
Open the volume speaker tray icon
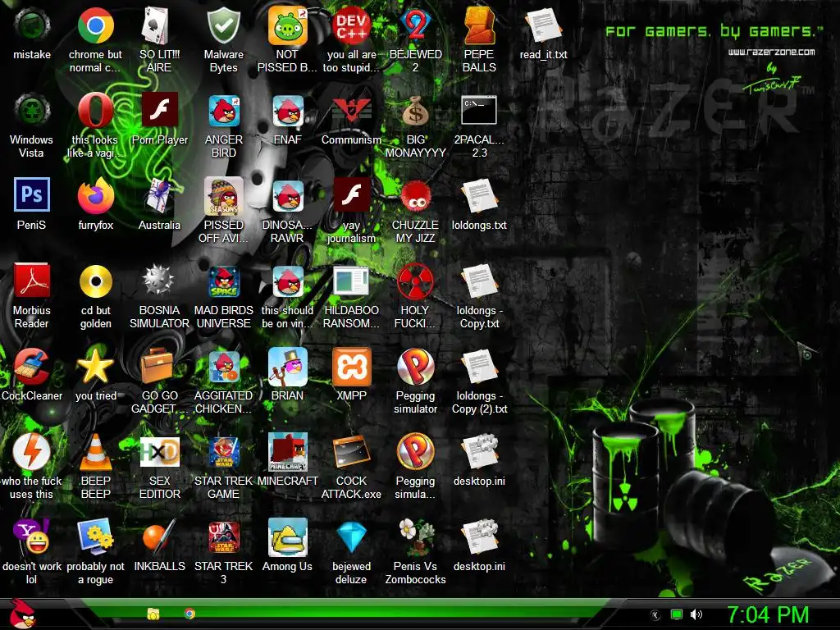coord(696,614)
